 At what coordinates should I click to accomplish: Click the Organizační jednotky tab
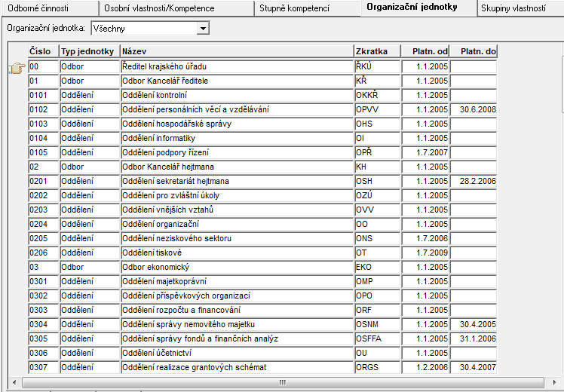(418, 8)
